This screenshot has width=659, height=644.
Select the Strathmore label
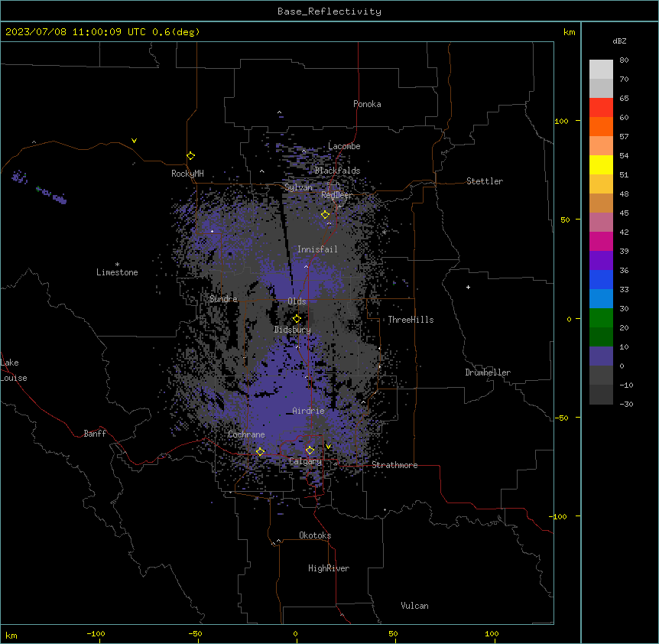[x=394, y=465]
